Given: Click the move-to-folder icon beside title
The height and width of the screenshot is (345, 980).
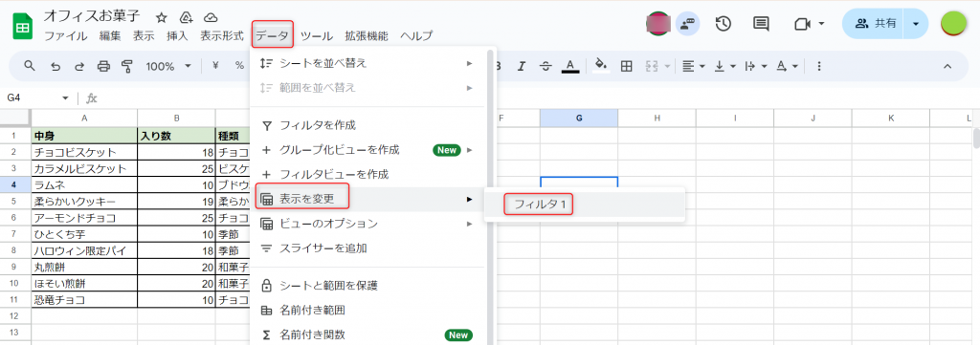Looking at the screenshot, I should 187,17.
